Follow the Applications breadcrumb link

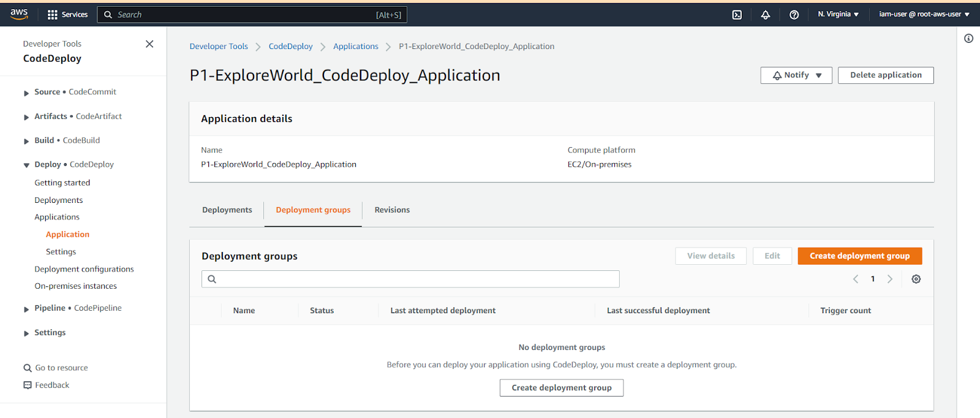tap(356, 47)
